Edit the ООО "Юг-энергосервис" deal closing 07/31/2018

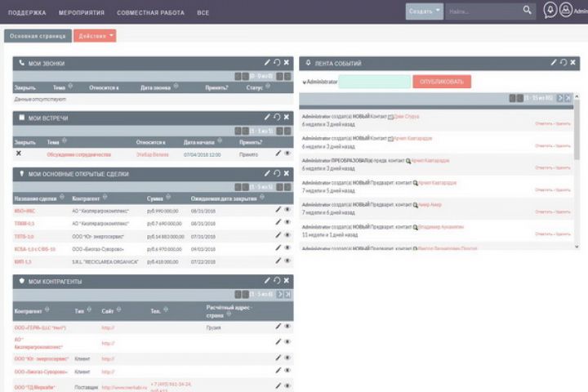pos(278,235)
